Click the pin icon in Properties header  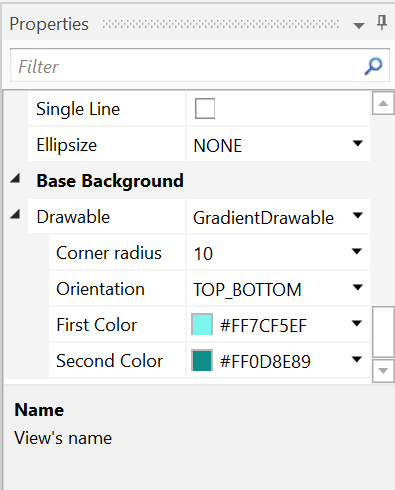(382, 23)
